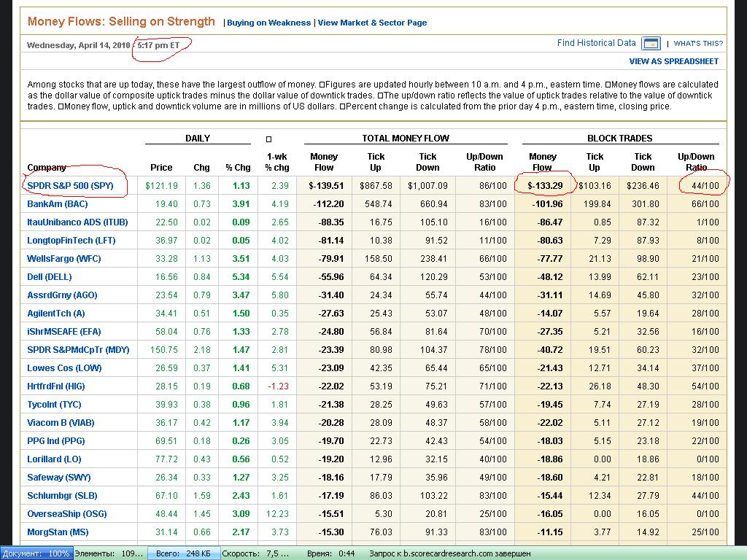This screenshot has height=560, width=747.
Task: Open LongtopFinTech (LFT) stock link
Action: pyautogui.click(x=71, y=241)
